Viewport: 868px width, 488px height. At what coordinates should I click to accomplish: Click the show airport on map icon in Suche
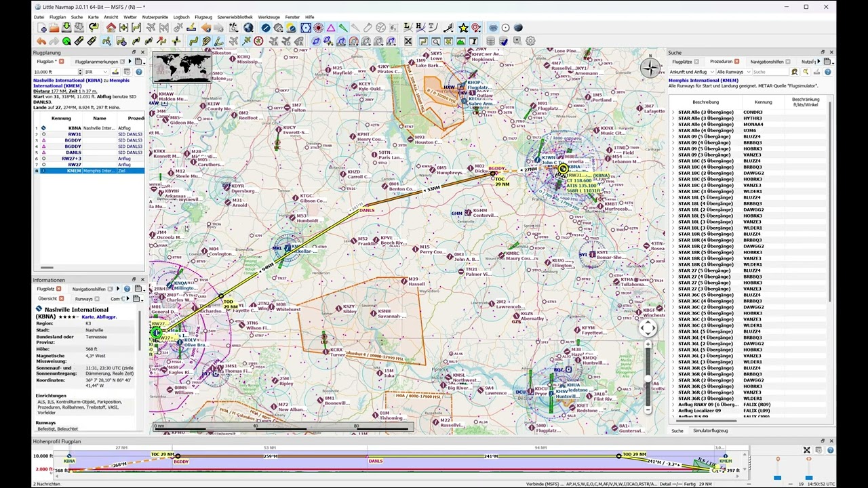pyautogui.click(x=795, y=72)
